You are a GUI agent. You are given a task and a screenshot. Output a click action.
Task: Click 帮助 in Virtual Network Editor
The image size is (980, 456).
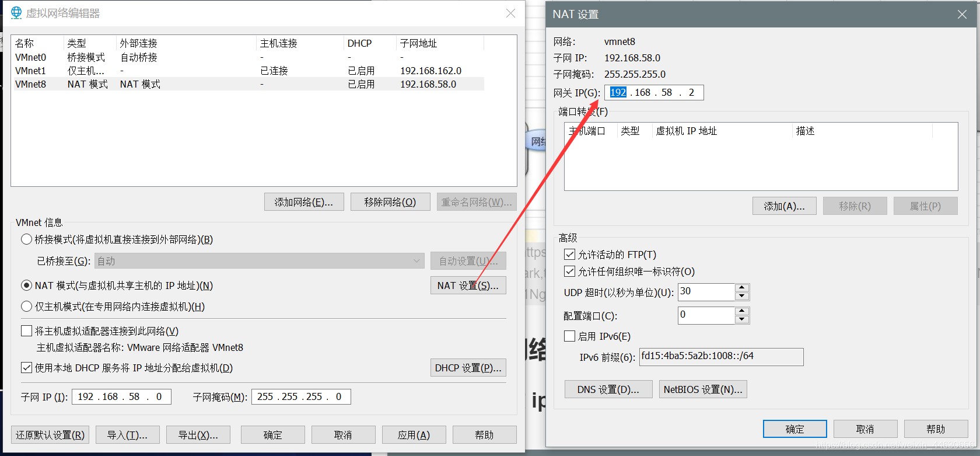(x=485, y=435)
